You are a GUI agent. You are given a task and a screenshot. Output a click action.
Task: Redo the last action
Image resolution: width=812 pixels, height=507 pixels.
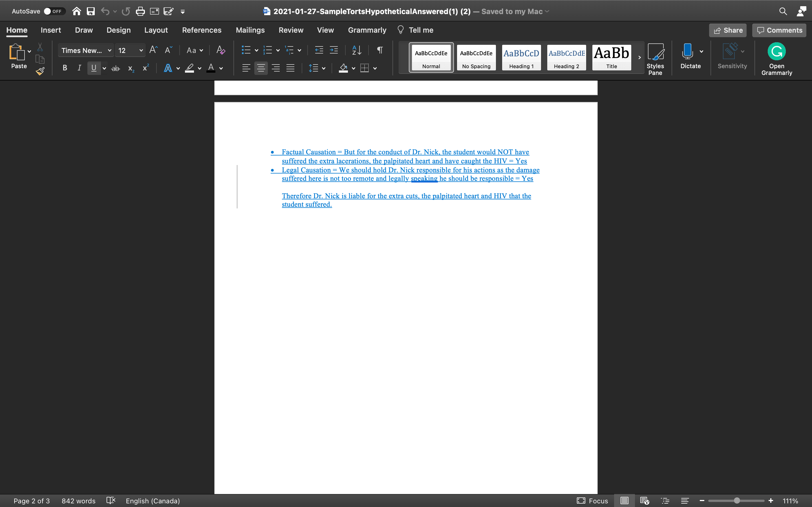pyautogui.click(x=126, y=11)
